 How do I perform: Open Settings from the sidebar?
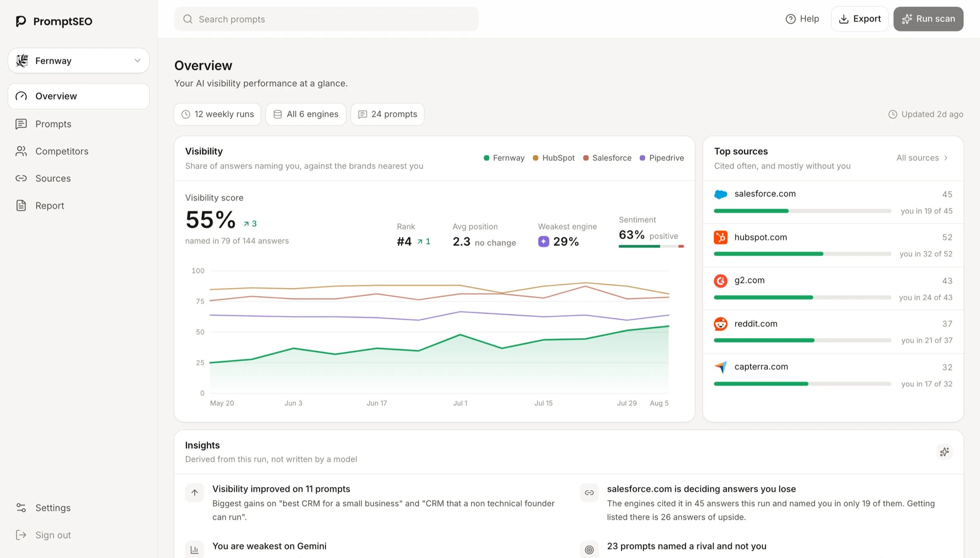tap(78, 508)
